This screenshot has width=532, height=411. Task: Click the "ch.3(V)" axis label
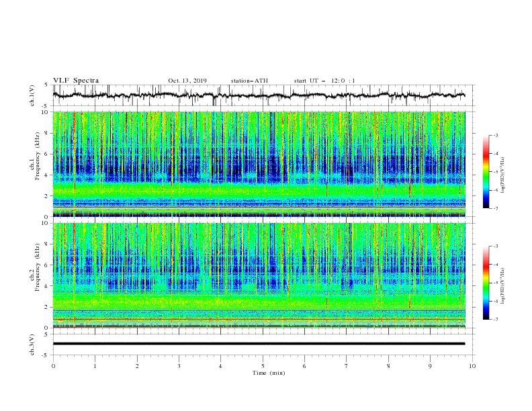tap(32, 345)
